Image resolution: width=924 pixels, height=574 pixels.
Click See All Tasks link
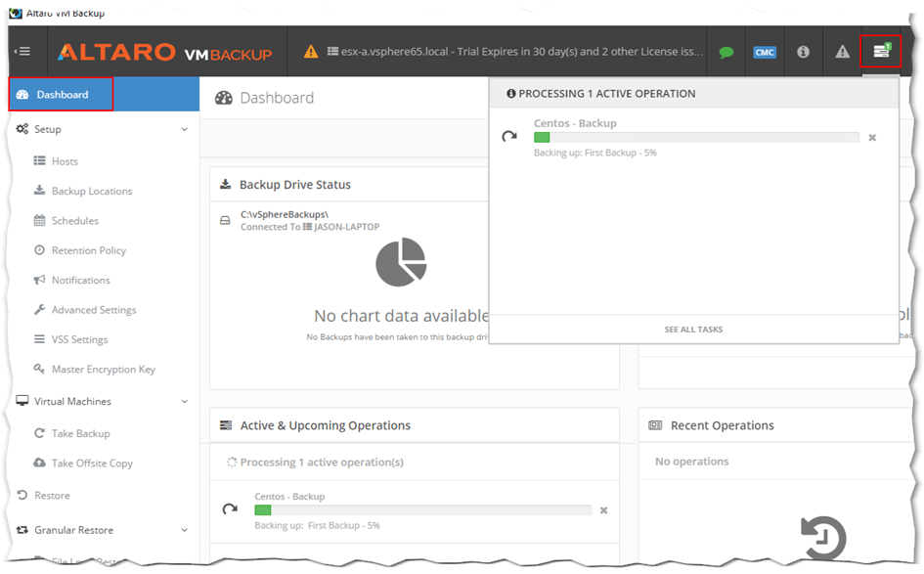[x=693, y=330]
